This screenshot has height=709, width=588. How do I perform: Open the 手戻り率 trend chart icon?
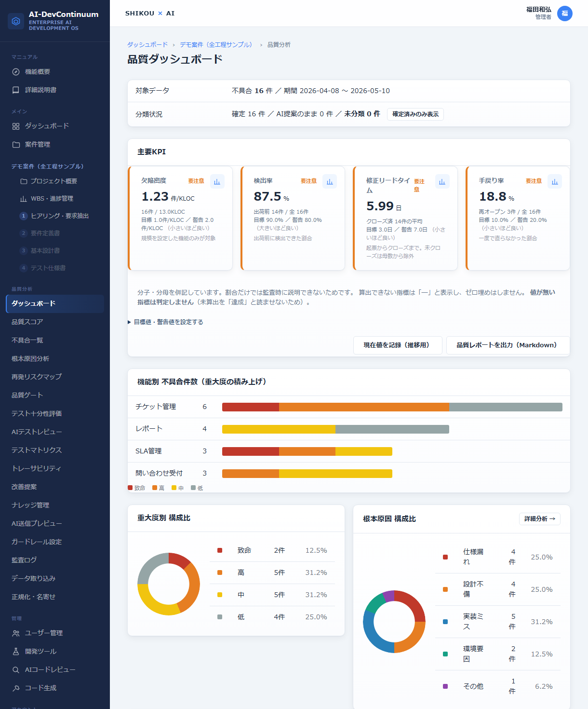[555, 181]
